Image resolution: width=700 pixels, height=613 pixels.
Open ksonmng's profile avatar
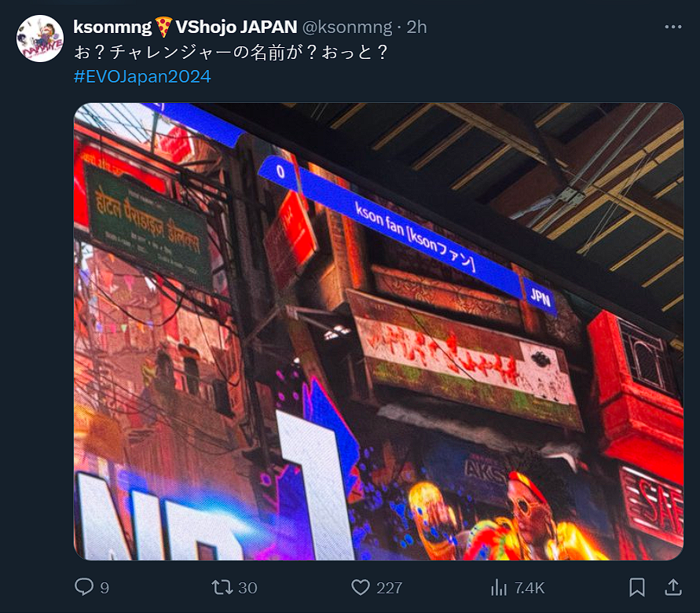(40, 39)
